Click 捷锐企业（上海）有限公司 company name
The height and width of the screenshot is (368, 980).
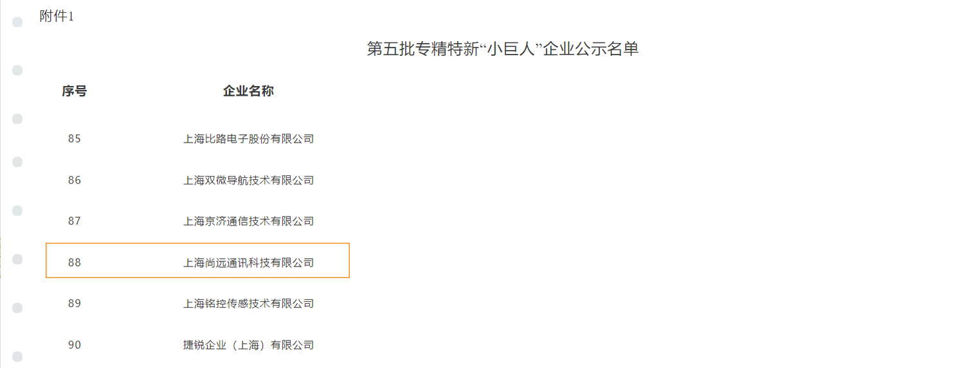[x=249, y=346]
